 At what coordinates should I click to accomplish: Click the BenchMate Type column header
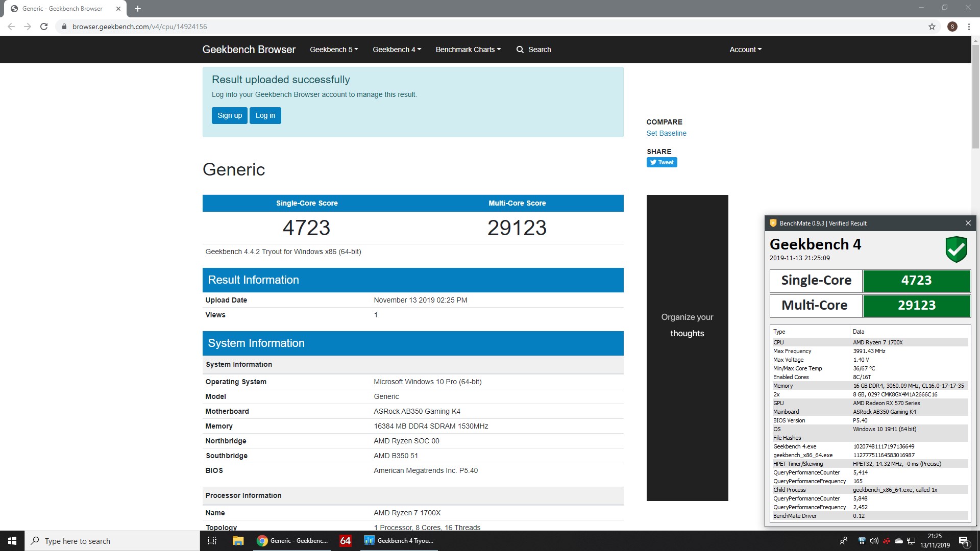click(811, 332)
